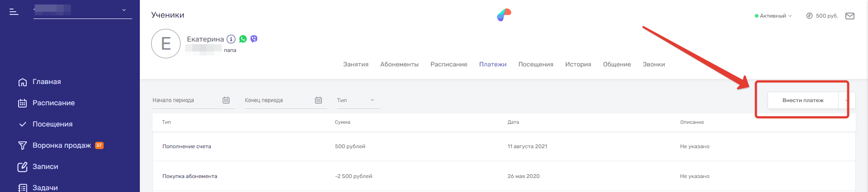This screenshot has width=868, height=192.
Task: Open Главная in the sidebar
Action: [x=46, y=82]
